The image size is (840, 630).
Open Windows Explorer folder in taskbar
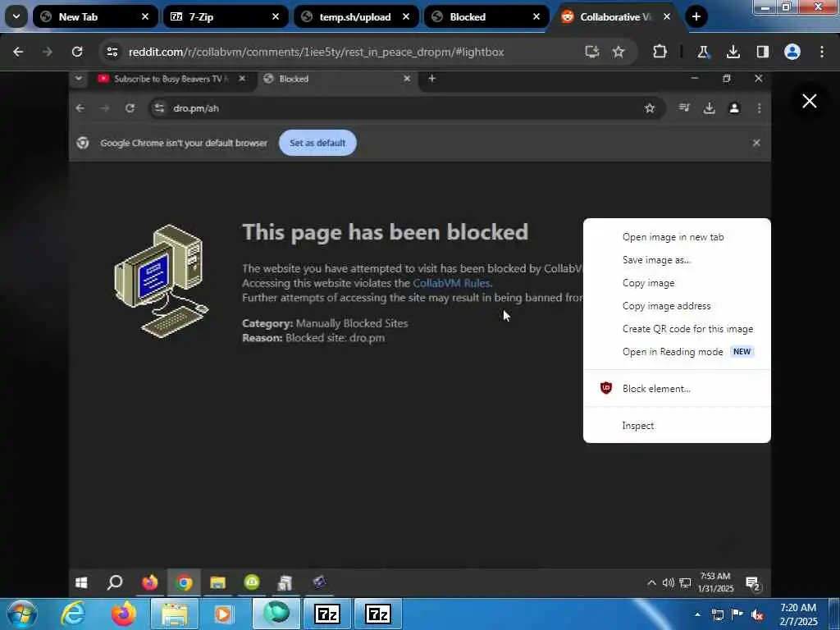click(x=175, y=614)
